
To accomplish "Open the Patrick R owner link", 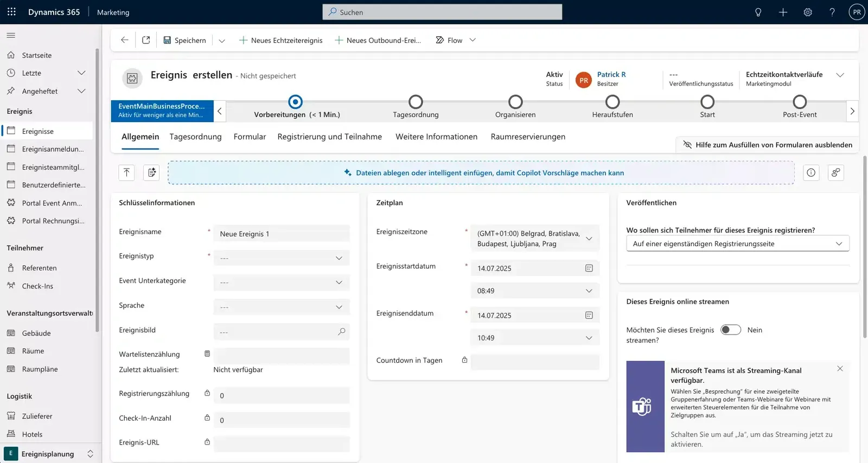I will click(x=611, y=74).
